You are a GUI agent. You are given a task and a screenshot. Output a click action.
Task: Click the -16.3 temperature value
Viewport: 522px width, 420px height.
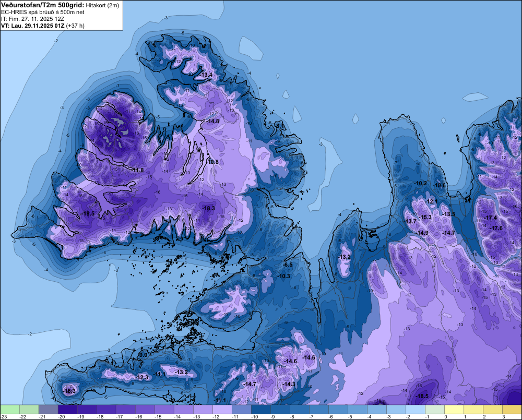[x=69, y=391]
